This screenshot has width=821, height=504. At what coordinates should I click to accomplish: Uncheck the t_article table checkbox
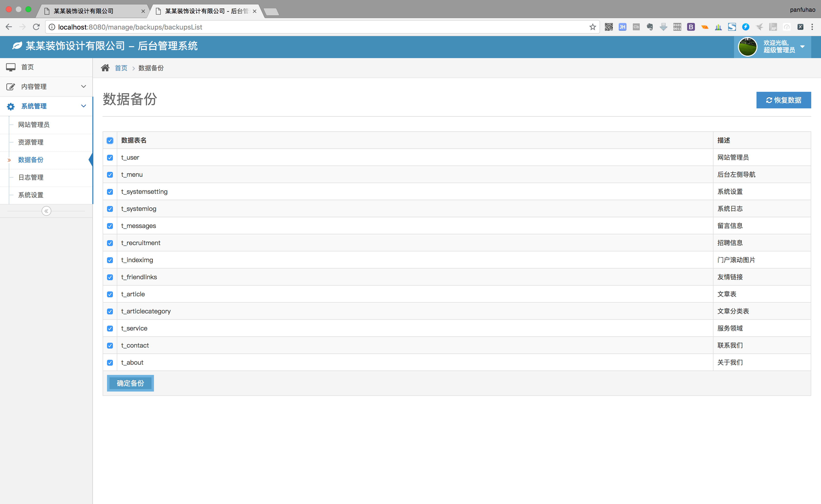tap(110, 294)
